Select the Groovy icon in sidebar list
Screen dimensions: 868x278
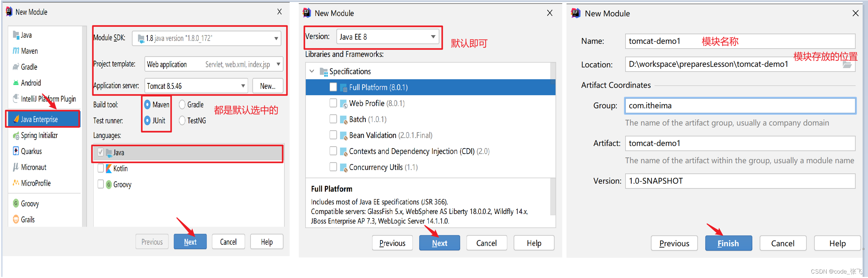click(16, 203)
